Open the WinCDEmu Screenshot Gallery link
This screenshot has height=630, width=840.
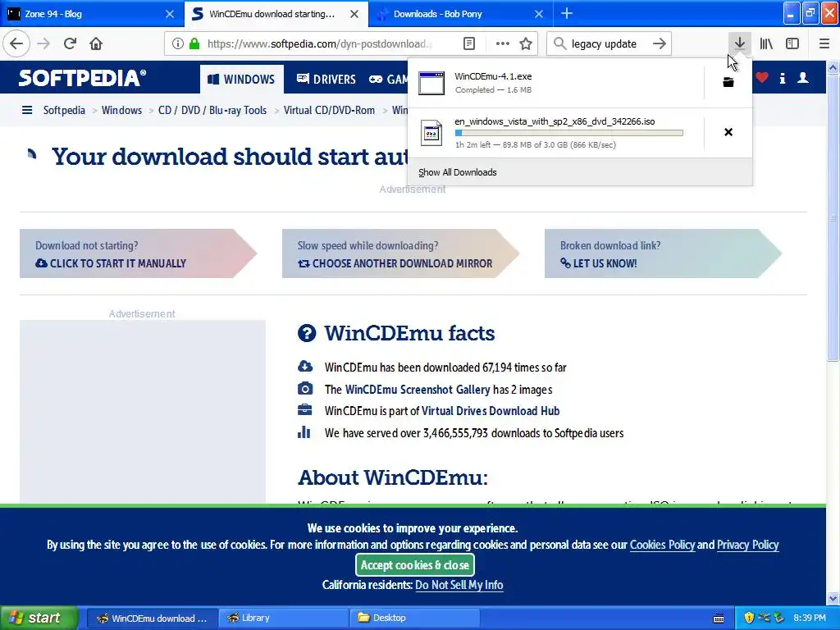click(418, 390)
